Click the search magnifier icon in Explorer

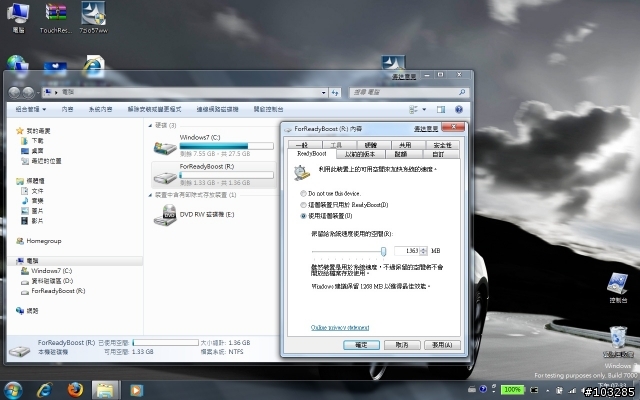(462, 92)
